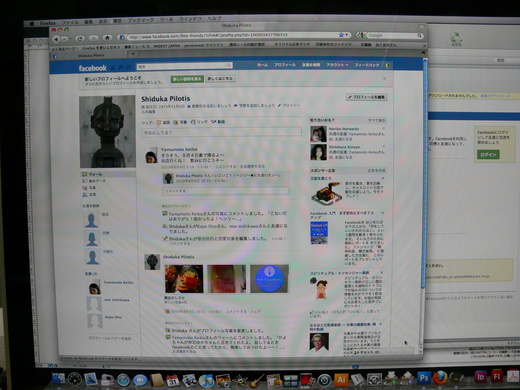
Task: Open Photoshop from the Dock
Action: click(424, 378)
